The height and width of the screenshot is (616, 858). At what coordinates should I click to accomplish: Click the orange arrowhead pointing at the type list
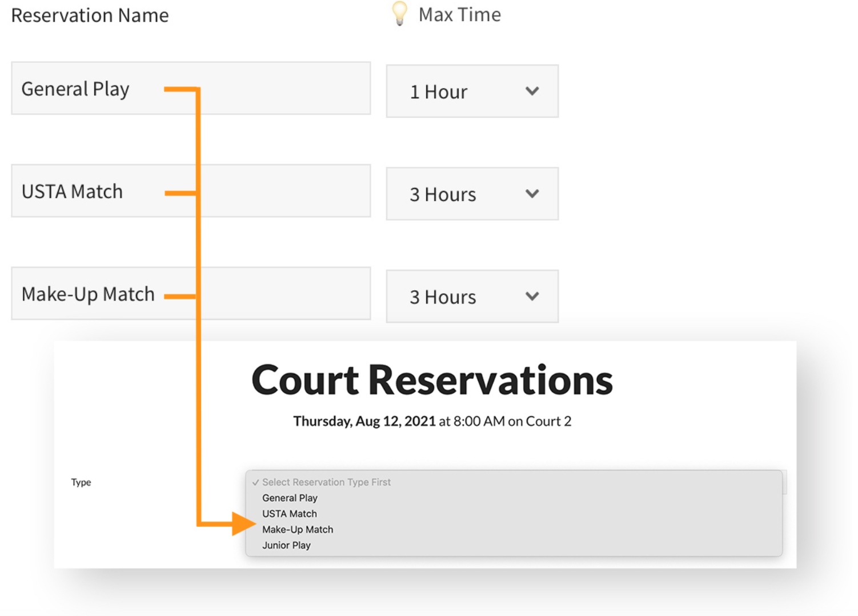tap(243, 523)
